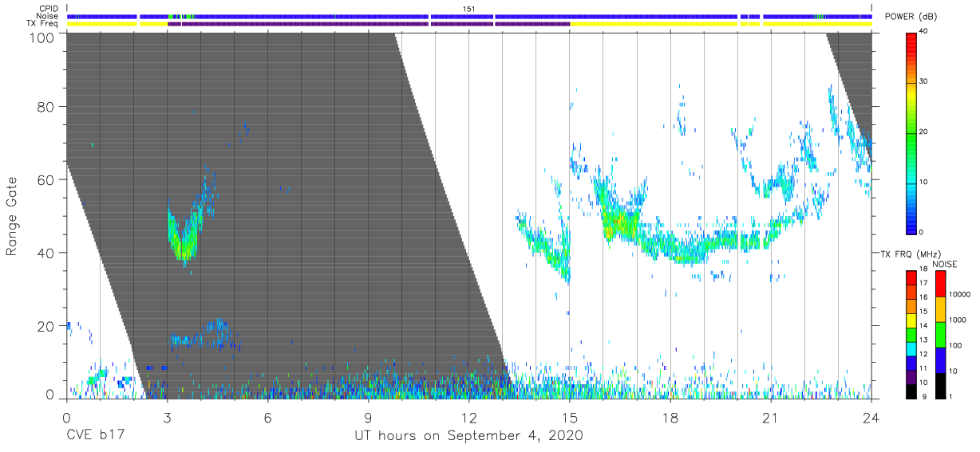The image size is (980, 452).
Task: Pick the green 100-1000 noise swatch
Action: click(x=940, y=333)
